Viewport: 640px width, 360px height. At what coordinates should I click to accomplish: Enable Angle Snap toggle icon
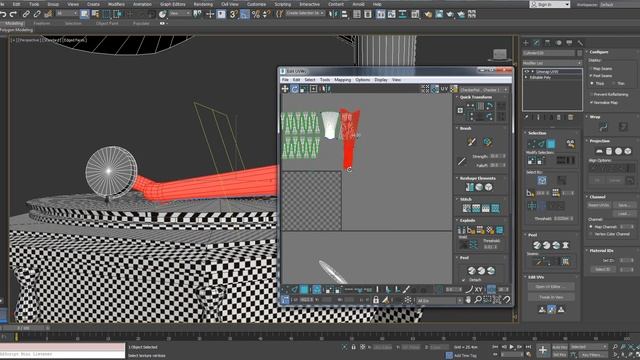[x=245, y=14]
